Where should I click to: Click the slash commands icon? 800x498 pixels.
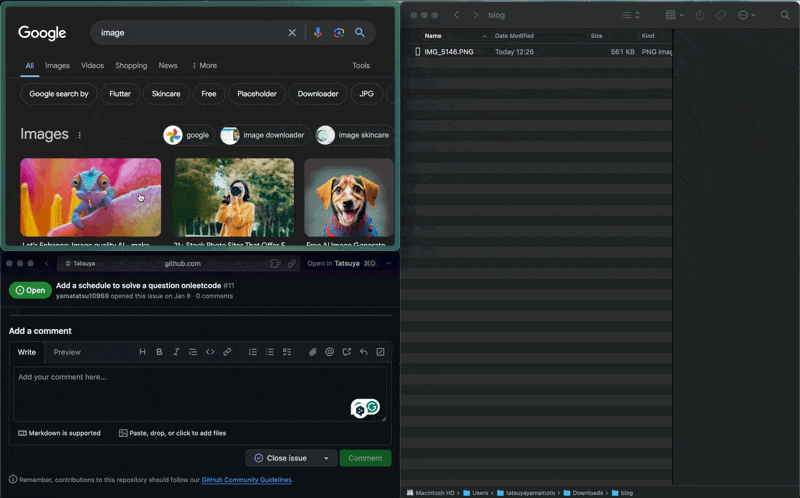pyautogui.click(x=380, y=352)
